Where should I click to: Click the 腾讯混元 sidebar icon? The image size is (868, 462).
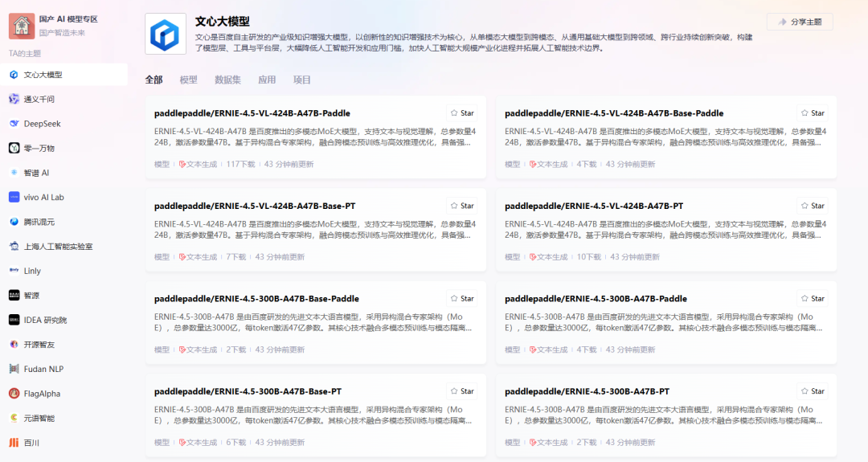pyautogui.click(x=14, y=222)
